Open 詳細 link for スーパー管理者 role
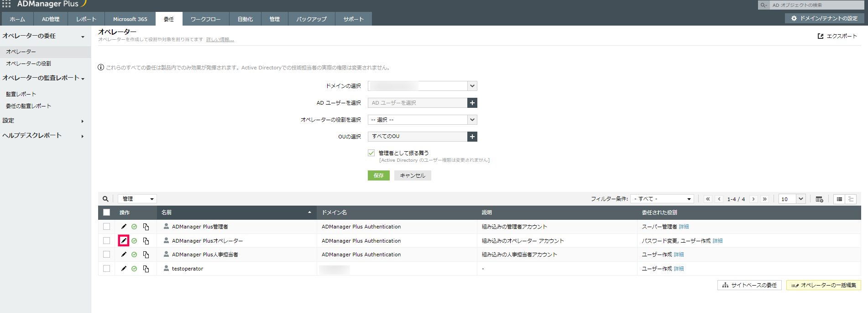The width and height of the screenshot is (868, 313). pos(684,227)
